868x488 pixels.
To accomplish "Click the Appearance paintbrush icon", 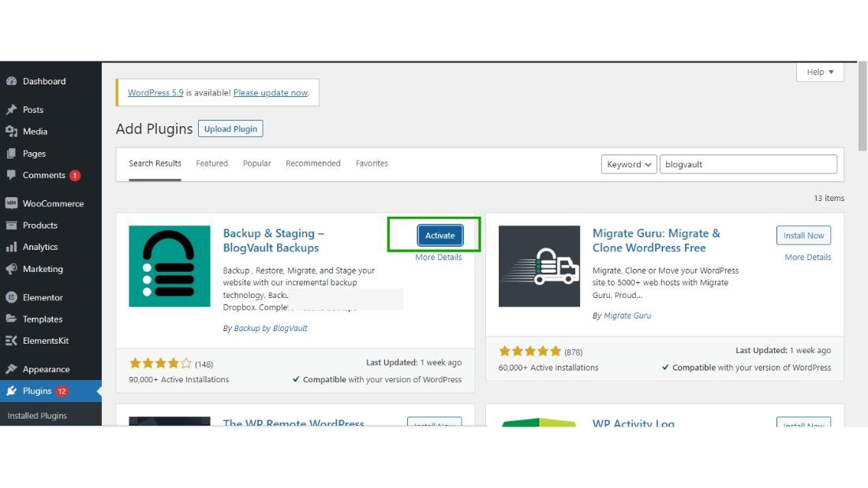I will [x=11, y=369].
